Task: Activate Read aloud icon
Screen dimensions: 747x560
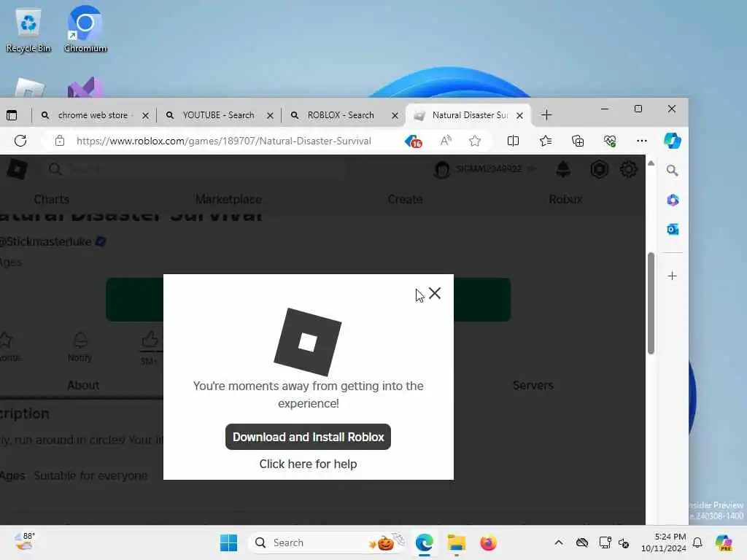Action: 446,141
